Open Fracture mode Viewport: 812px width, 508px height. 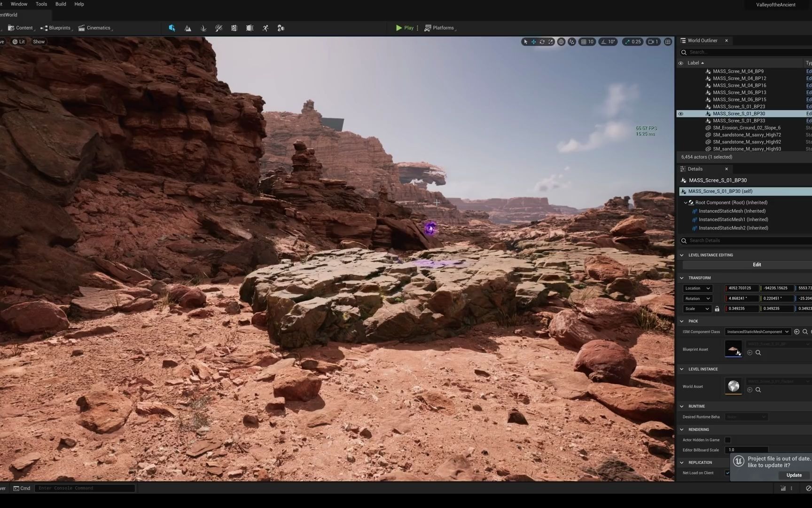234,28
